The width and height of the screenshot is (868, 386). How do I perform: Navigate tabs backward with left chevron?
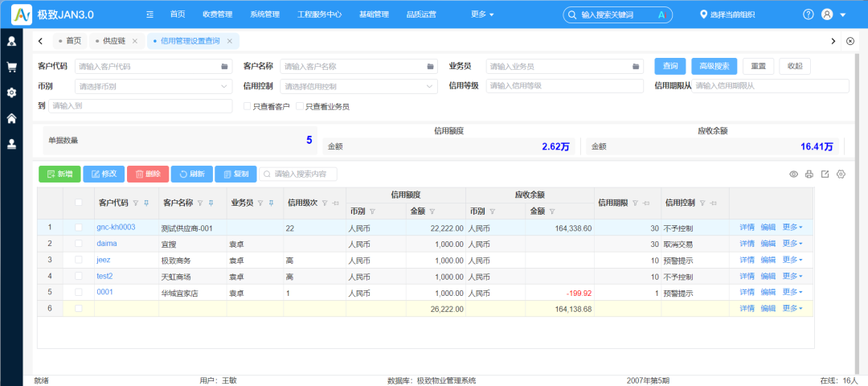40,41
